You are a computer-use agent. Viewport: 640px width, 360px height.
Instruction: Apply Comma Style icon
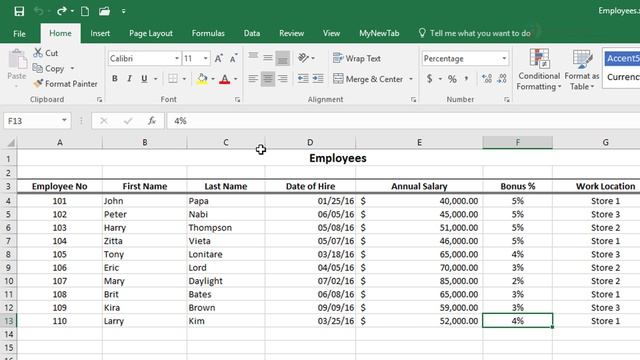pos(467,79)
